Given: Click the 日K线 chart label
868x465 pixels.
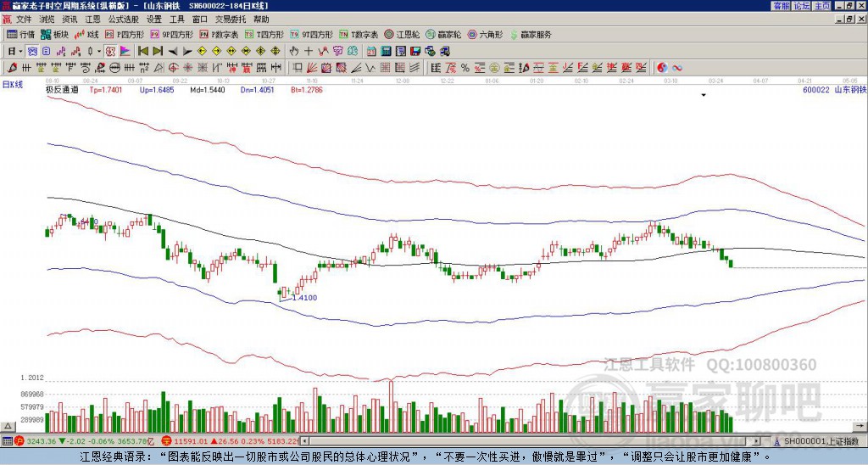Looking at the screenshot, I should click(x=12, y=85).
